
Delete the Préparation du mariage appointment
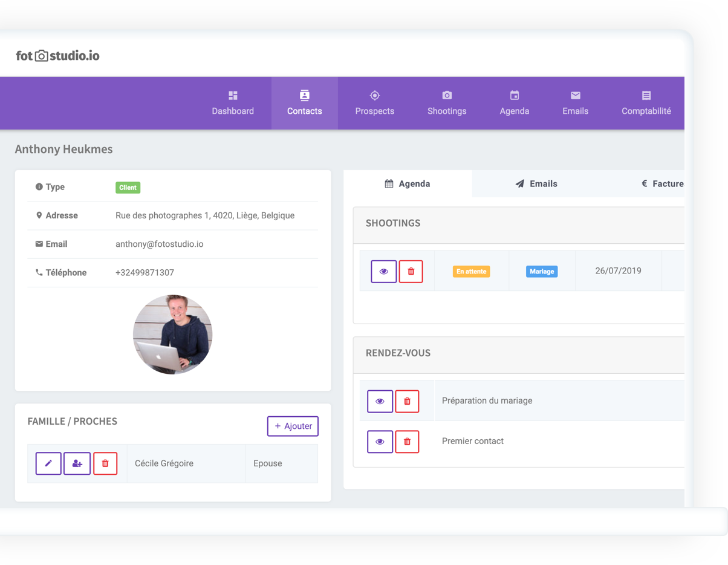(407, 401)
